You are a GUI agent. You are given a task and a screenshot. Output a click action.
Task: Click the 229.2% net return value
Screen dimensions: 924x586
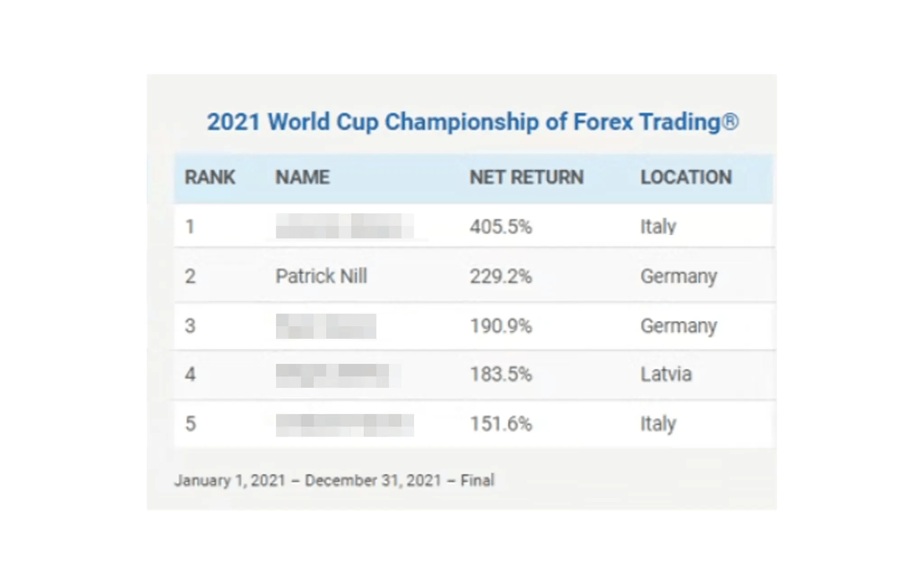500,277
